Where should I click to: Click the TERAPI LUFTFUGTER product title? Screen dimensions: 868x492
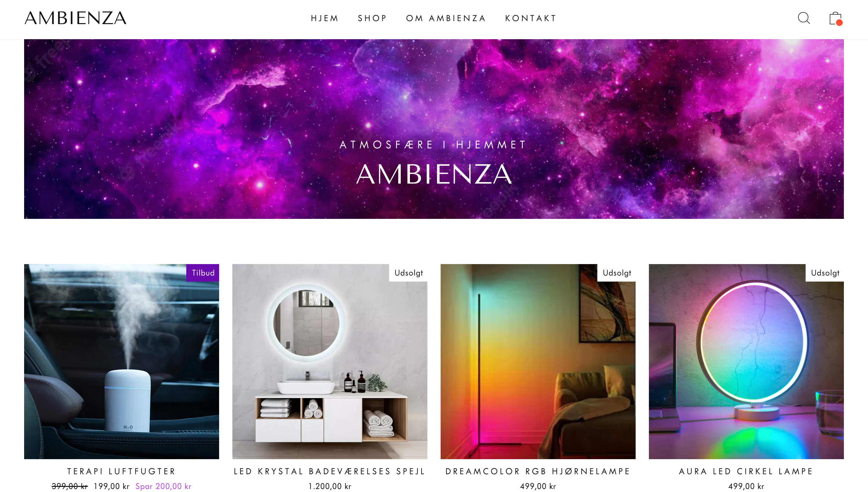[121, 471]
